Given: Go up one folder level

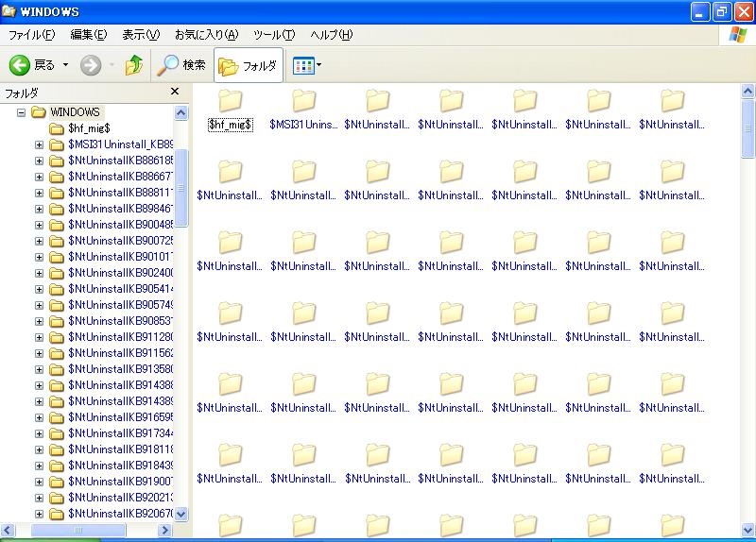Looking at the screenshot, I should (x=133, y=65).
